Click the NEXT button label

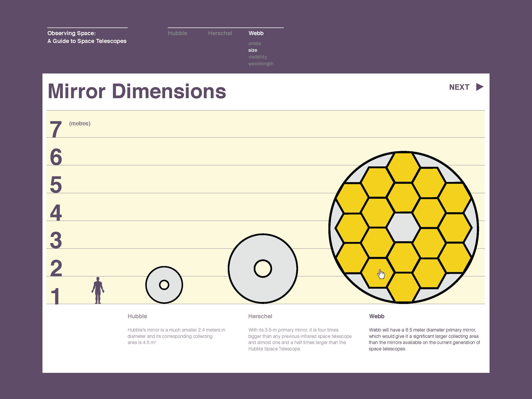[459, 87]
